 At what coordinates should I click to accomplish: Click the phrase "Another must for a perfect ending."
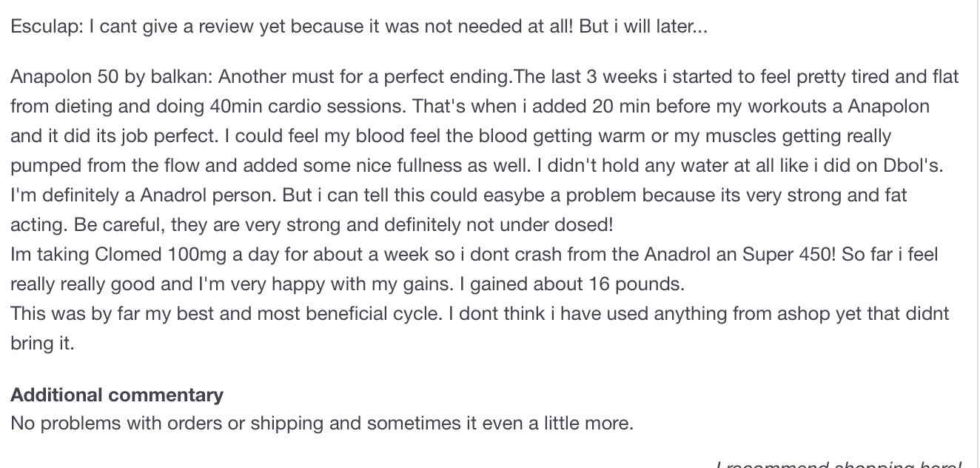pyautogui.click(x=364, y=77)
